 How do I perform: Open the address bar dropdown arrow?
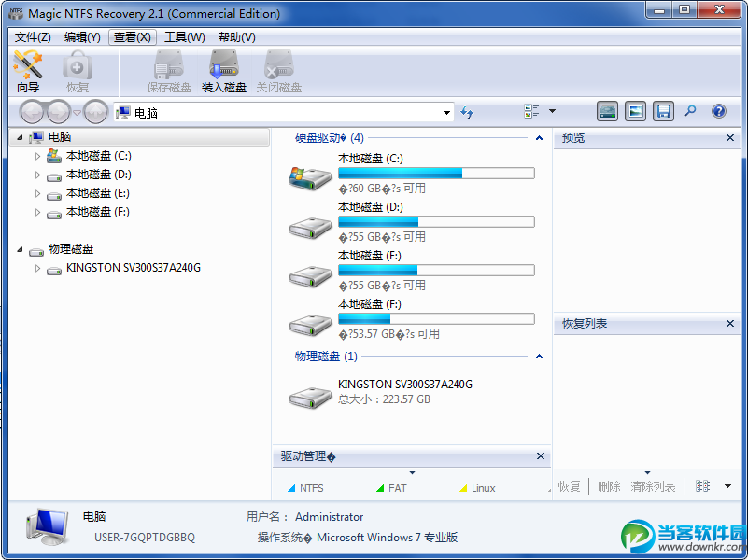pos(446,113)
